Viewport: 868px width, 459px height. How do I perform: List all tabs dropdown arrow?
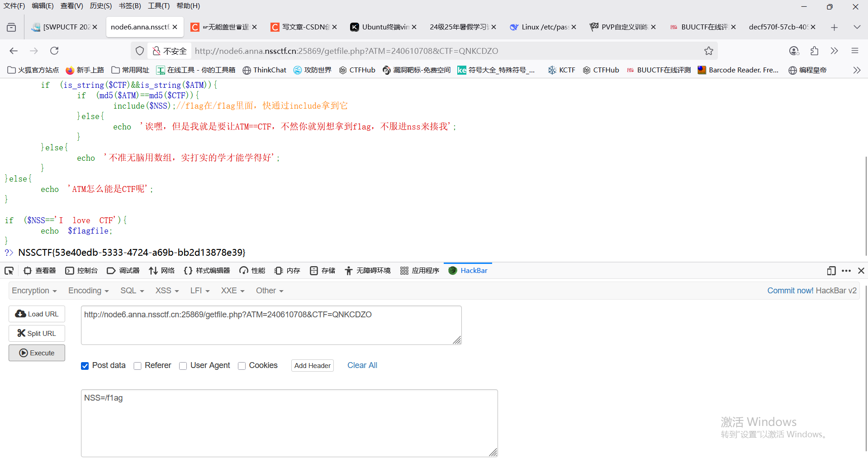[857, 27]
